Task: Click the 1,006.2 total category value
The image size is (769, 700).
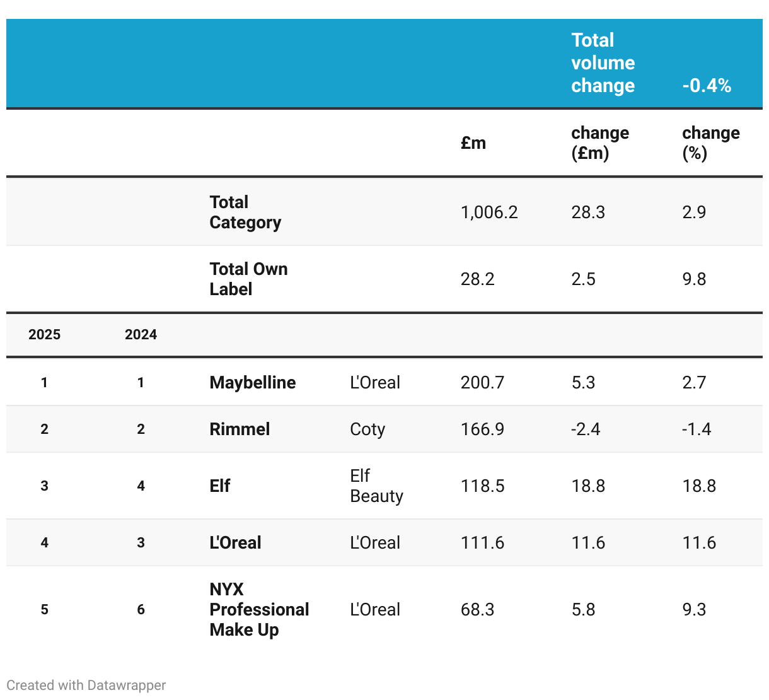Action: (x=489, y=213)
